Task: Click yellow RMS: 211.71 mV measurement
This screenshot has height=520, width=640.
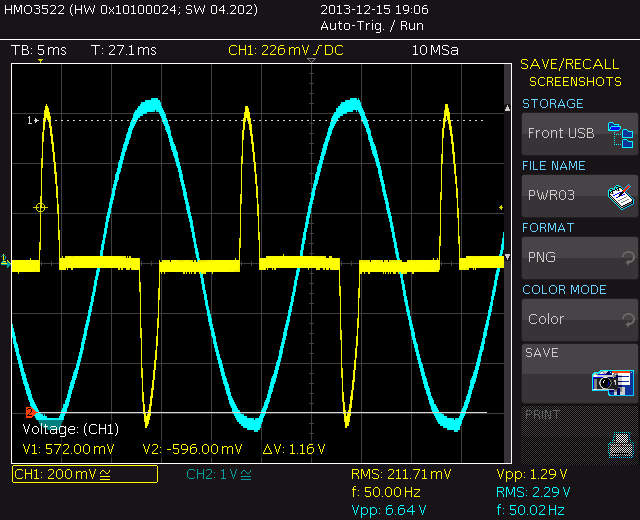Action: click(x=401, y=474)
